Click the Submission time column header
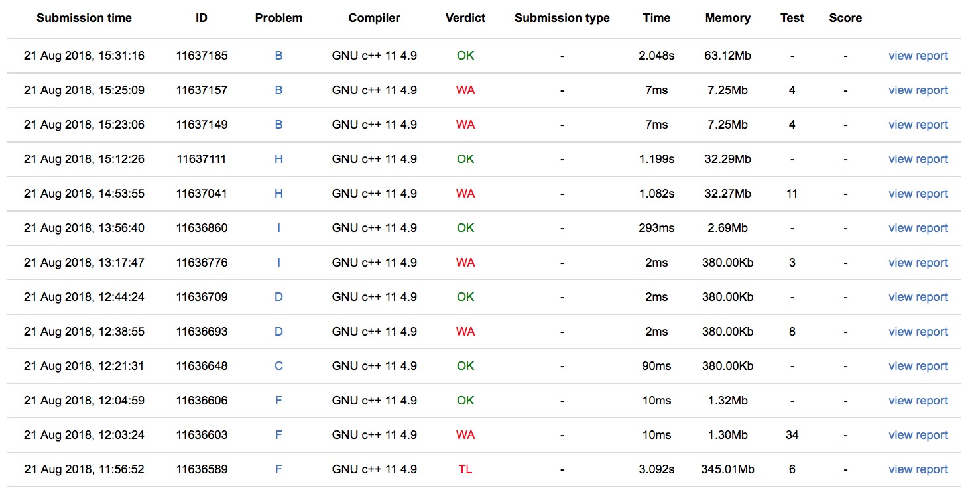The height and width of the screenshot is (496, 980). coord(84,18)
